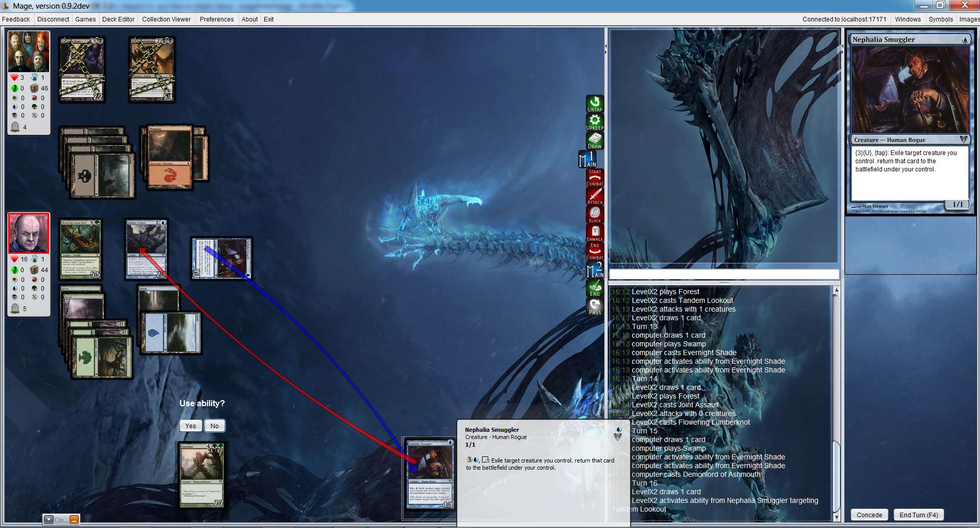The height and width of the screenshot is (528, 980).
Task: Open the Deck Editor menu item
Action: point(118,19)
